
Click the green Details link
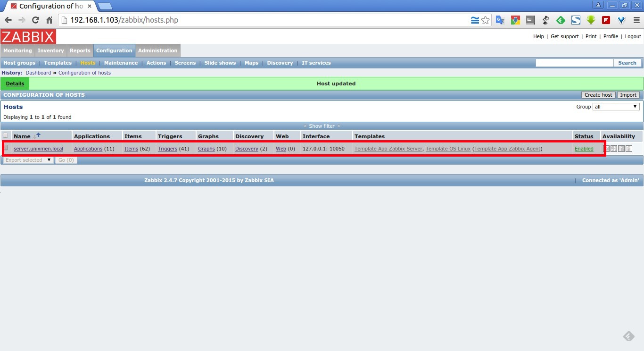pyautogui.click(x=15, y=84)
